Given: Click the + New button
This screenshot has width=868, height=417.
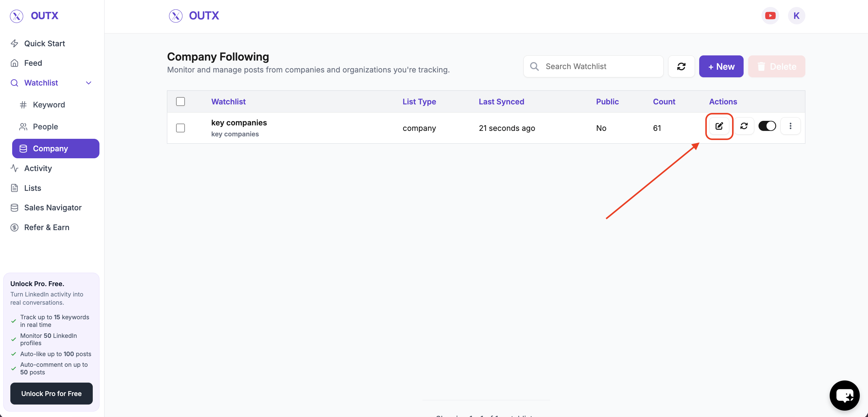Looking at the screenshot, I should coord(721,66).
